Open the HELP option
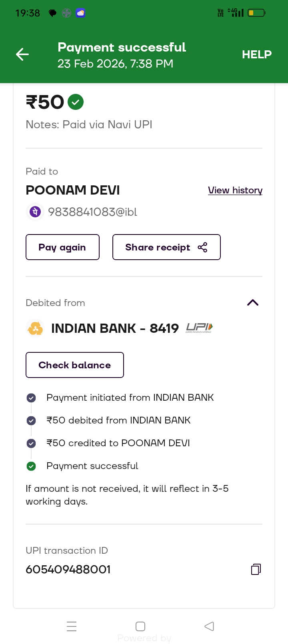Screen dimensions: 288x644 click(256, 54)
